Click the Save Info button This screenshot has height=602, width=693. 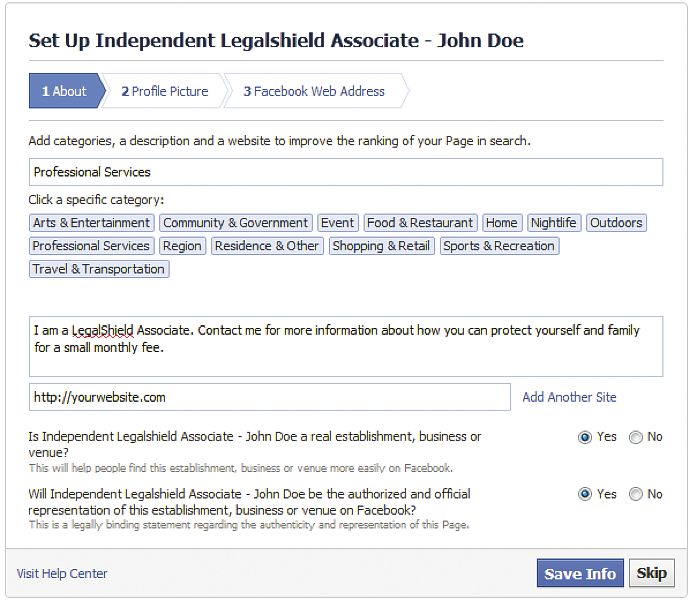pos(580,573)
